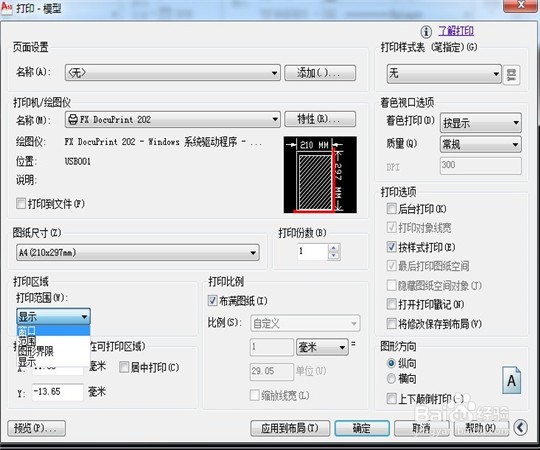Screen dimensions: 540x450
Task: Enable the 打印到文件 checkbox
Action: coord(21,203)
